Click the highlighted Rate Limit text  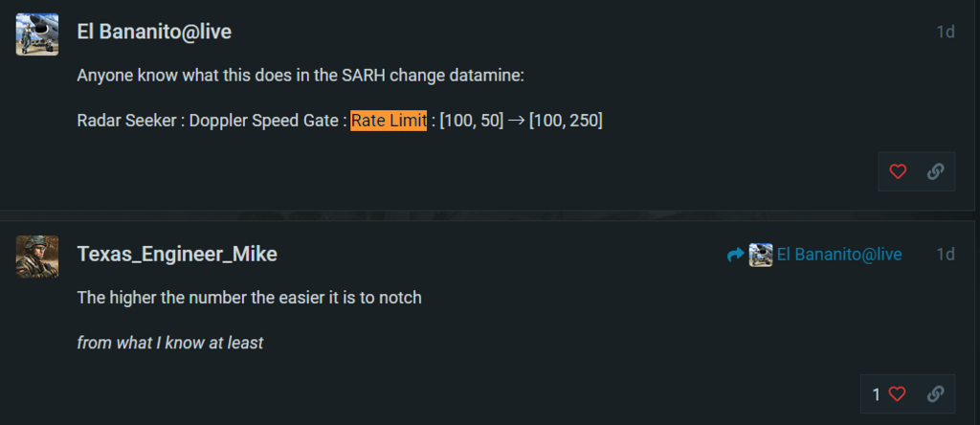point(389,120)
